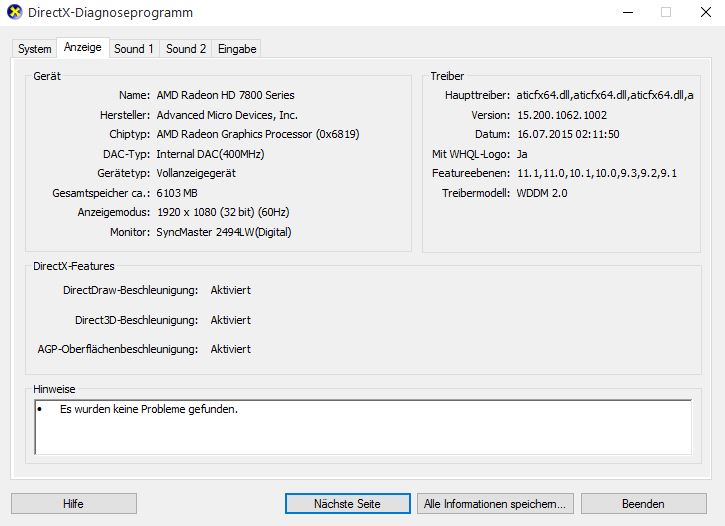This screenshot has height=526, width=725.
Task: Click the 'AGP-Oberflächenbeschleunigung:' label
Action: pos(118,349)
